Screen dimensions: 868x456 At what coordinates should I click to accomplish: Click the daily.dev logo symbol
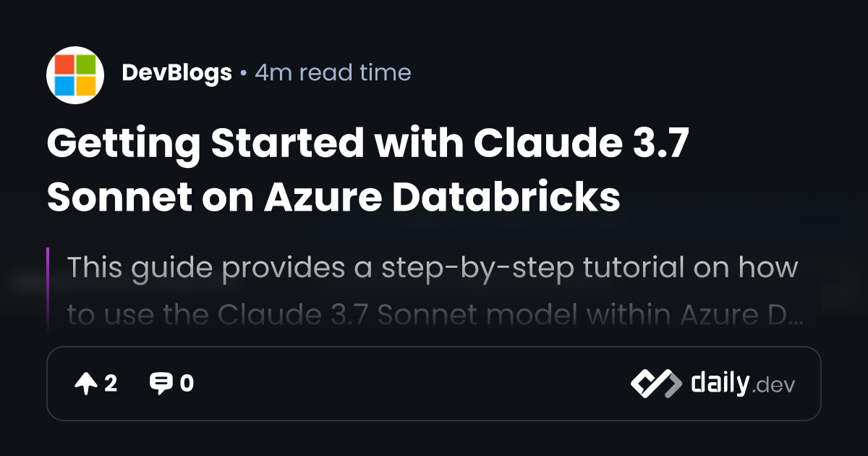coord(655,384)
